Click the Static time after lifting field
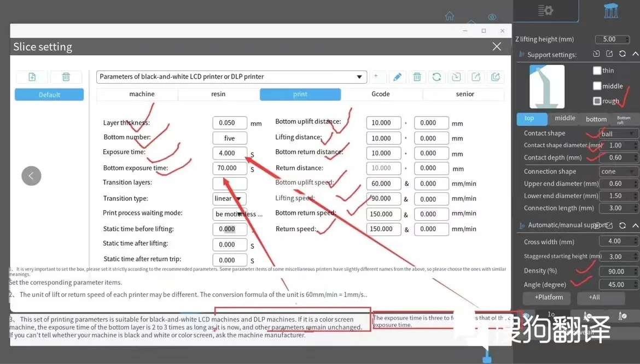This screenshot has height=364, width=640. (229, 244)
